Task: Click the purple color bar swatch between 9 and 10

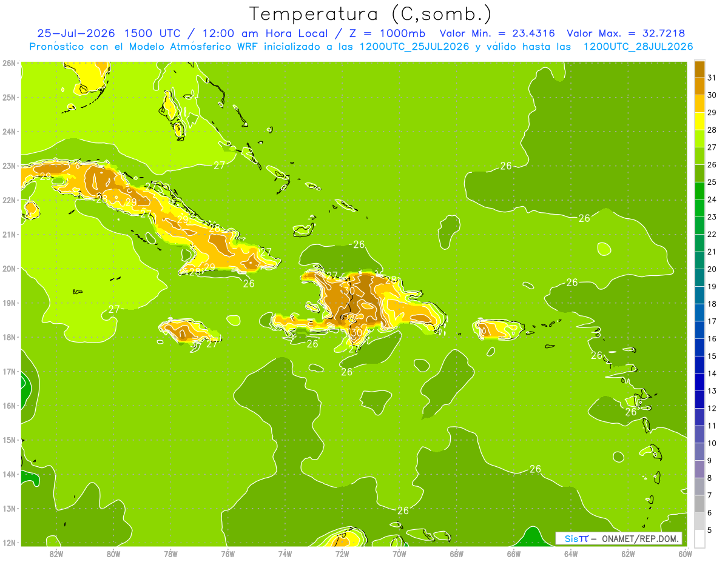Action: tap(699, 452)
